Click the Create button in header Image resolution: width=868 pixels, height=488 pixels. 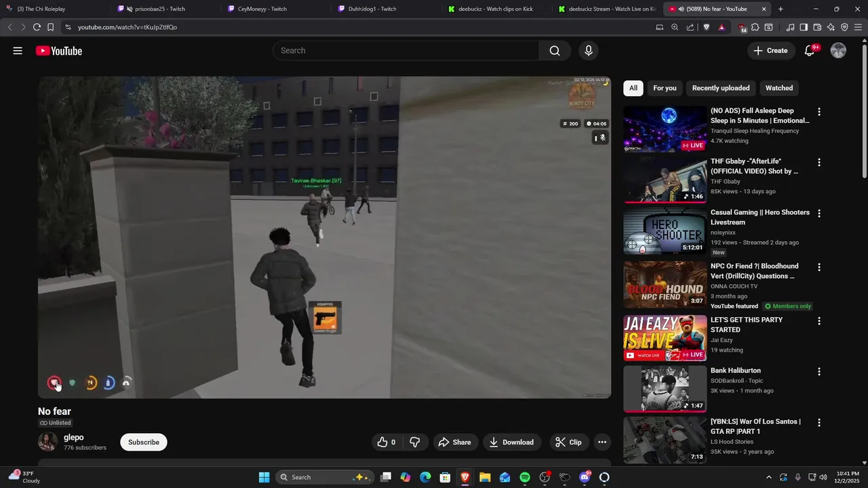(771, 51)
